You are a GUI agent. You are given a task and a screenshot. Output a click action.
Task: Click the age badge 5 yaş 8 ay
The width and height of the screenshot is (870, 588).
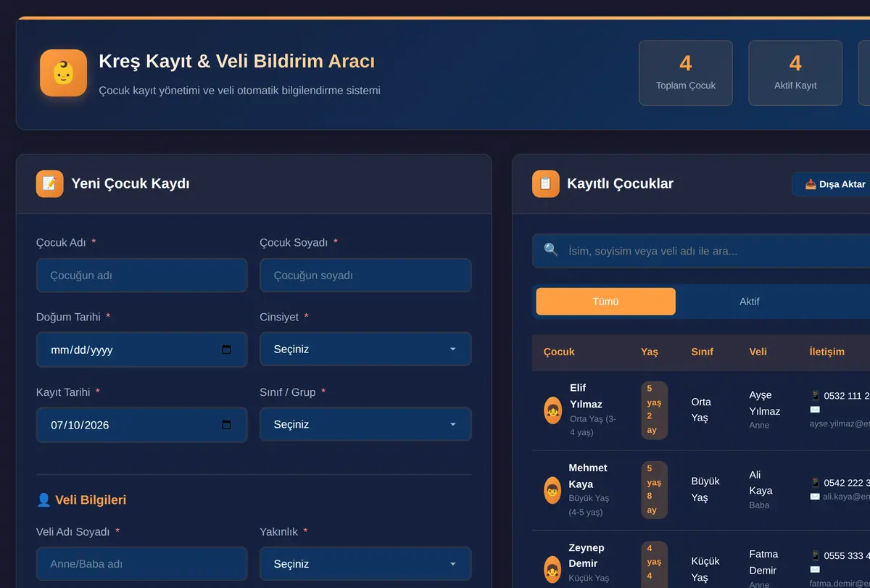point(654,490)
